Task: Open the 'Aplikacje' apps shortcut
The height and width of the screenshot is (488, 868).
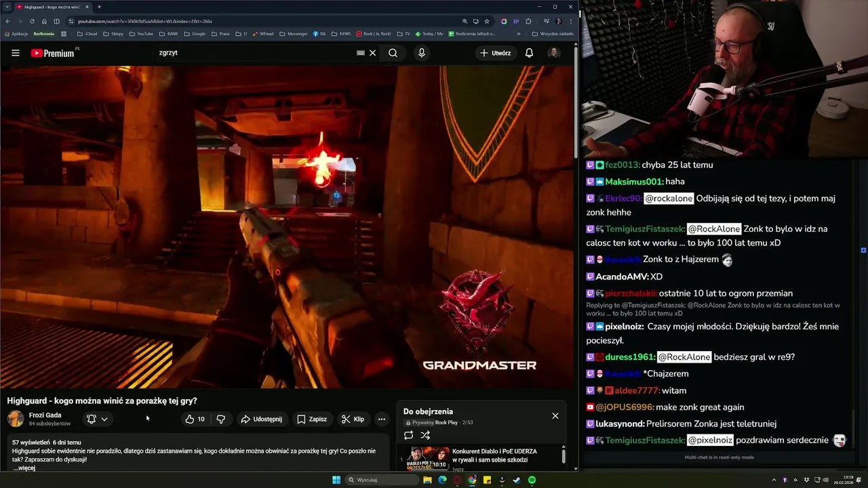Action: point(16,33)
